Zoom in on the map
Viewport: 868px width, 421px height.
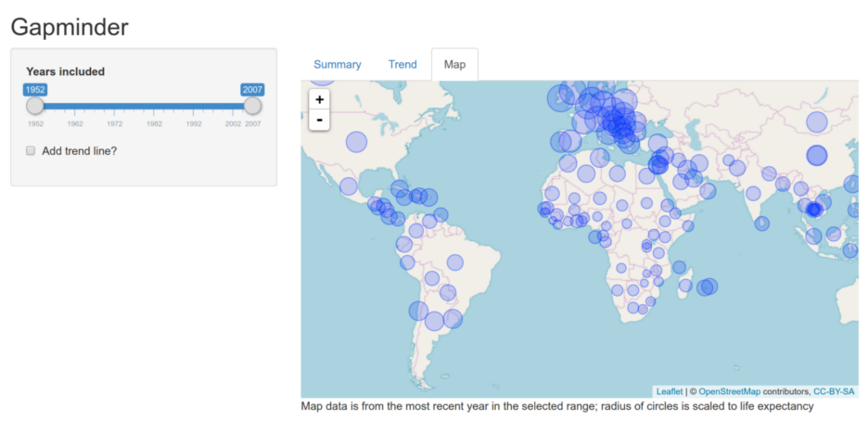point(320,100)
